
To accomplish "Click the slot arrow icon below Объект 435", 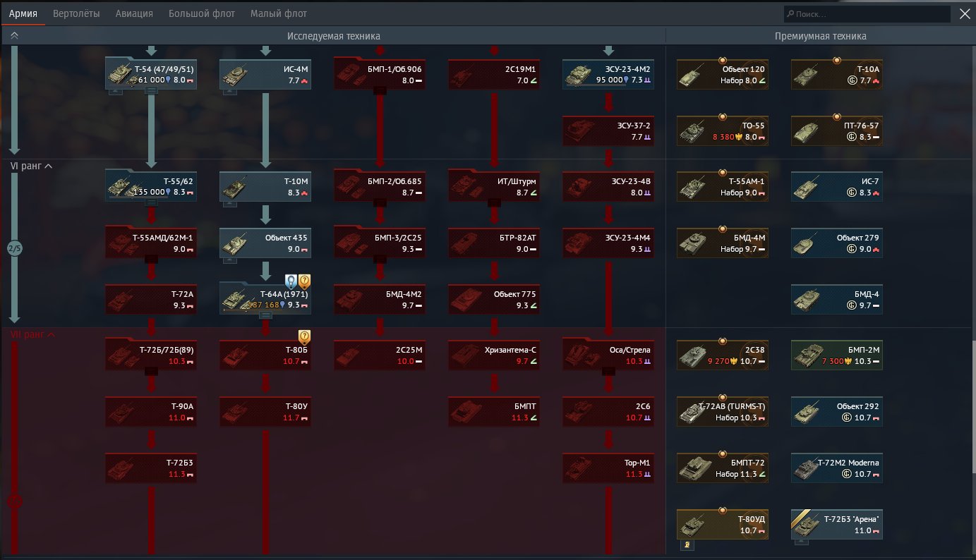I will pos(229,260).
